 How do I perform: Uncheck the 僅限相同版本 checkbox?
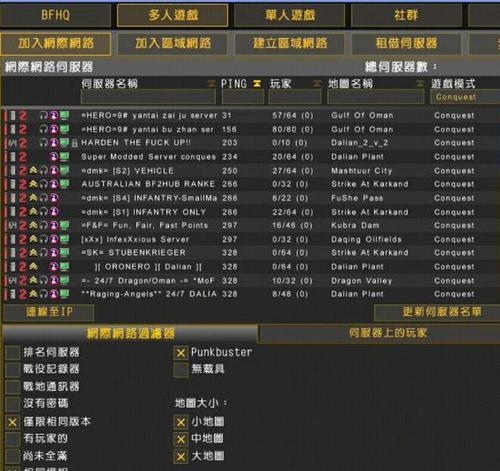pyautogui.click(x=13, y=422)
